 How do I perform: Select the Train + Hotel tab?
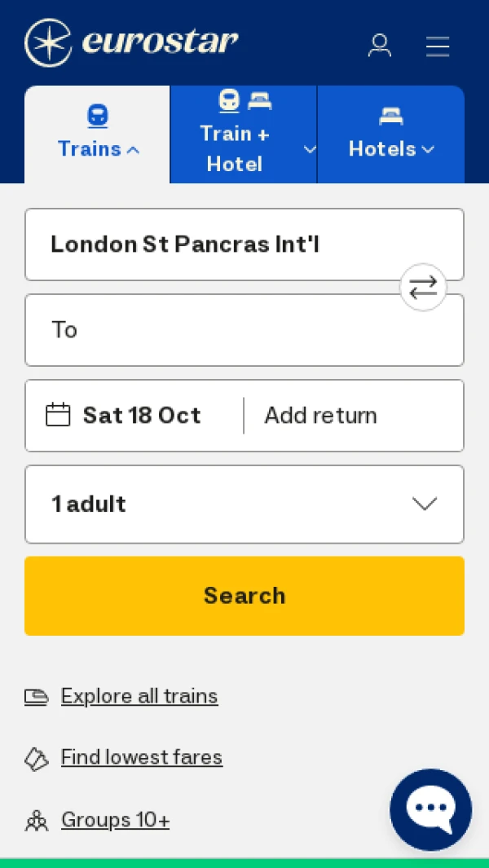[x=235, y=134]
